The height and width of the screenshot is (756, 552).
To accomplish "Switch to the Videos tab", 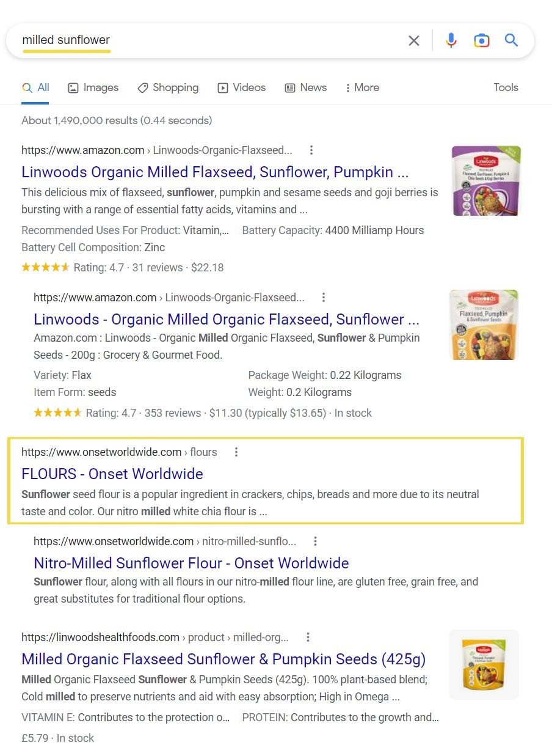I will (242, 87).
